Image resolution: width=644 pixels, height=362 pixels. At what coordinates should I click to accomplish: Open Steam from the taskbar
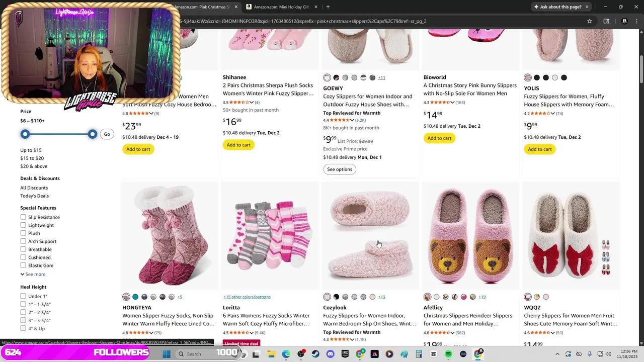(x=315, y=354)
